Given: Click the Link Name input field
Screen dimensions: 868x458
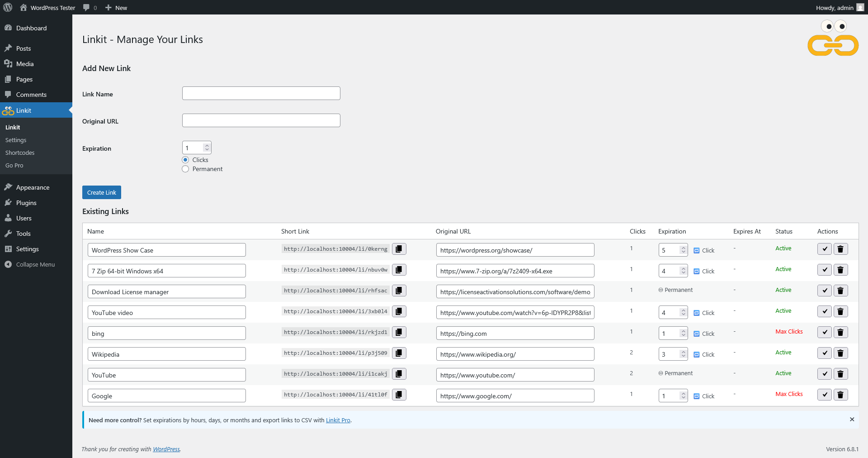Looking at the screenshot, I should 261,94.
